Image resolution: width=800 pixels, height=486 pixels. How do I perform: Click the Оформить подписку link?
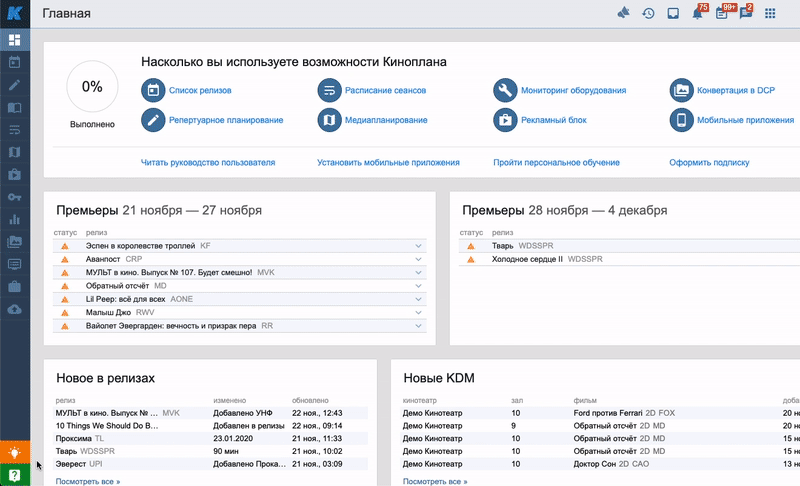tap(709, 162)
